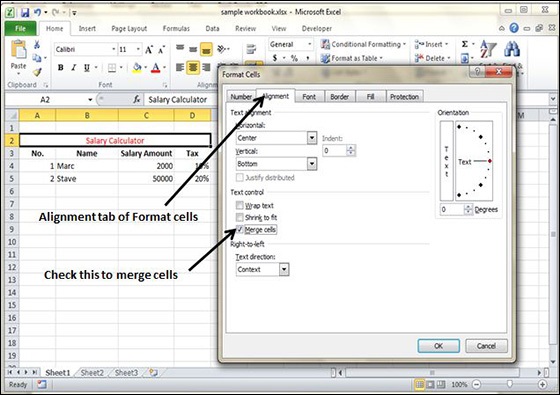Select the Sheet3 worksheet tab
This screenshot has height=395, width=560.
pyautogui.click(x=126, y=373)
